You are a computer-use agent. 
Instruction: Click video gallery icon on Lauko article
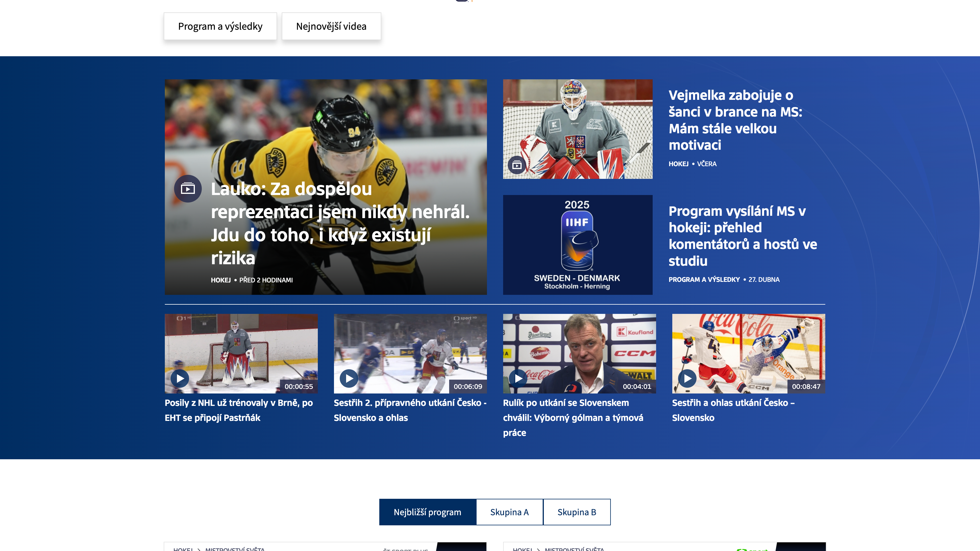(x=188, y=189)
